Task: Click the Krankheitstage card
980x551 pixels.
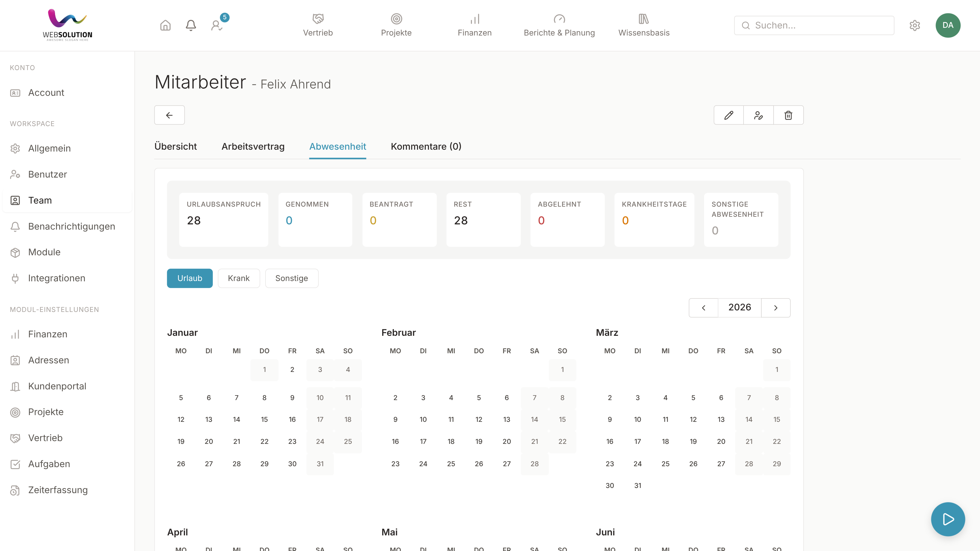Action: [x=654, y=220]
